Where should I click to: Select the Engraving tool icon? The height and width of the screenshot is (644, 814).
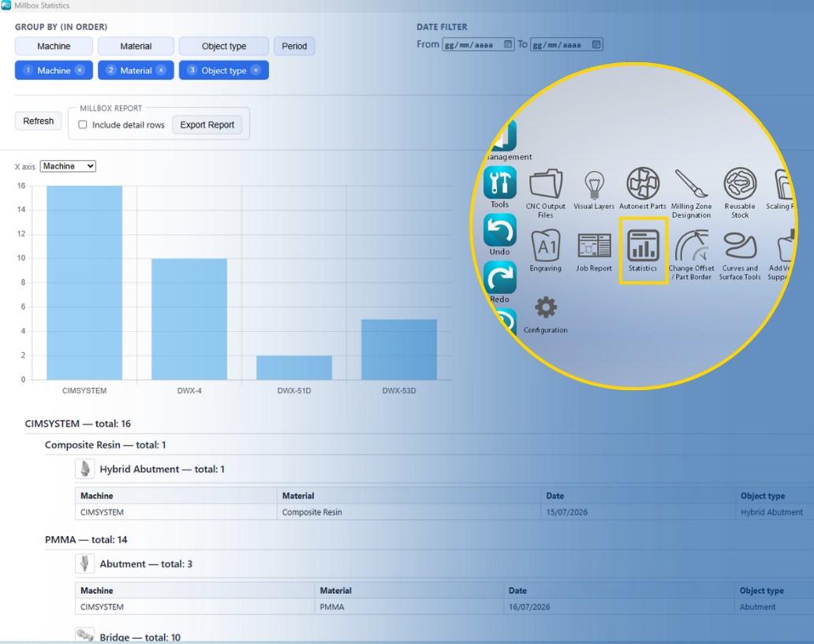point(545,245)
